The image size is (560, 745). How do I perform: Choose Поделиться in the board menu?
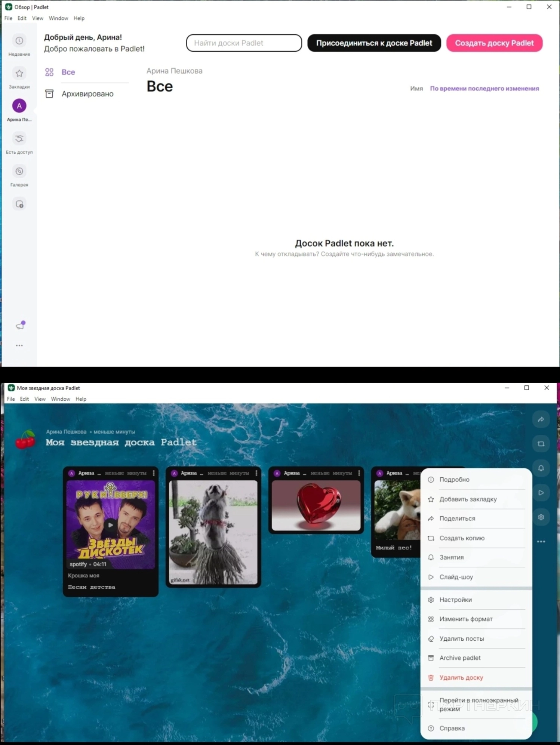(x=476, y=518)
